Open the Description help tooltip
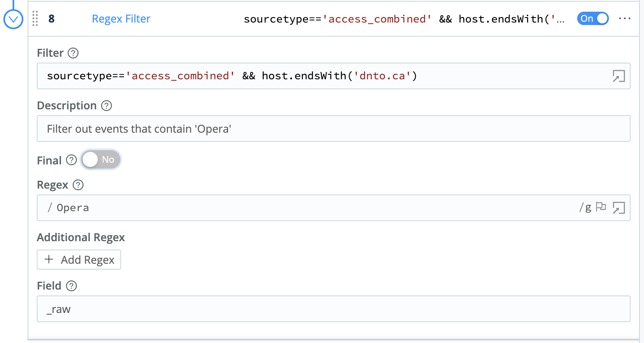The width and height of the screenshot is (644, 343). pyautogui.click(x=106, y=106)
